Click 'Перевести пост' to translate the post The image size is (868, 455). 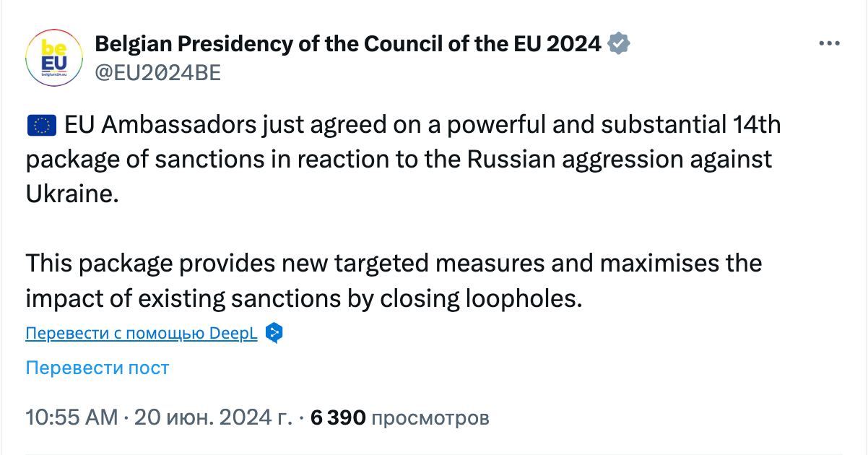click(97, 368)
